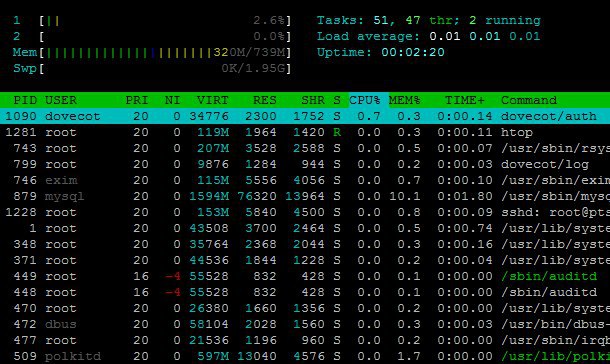This screenshot has height=364, width=610.
Task: Select the sshd: root@pts process row
Action: point(305,212)
